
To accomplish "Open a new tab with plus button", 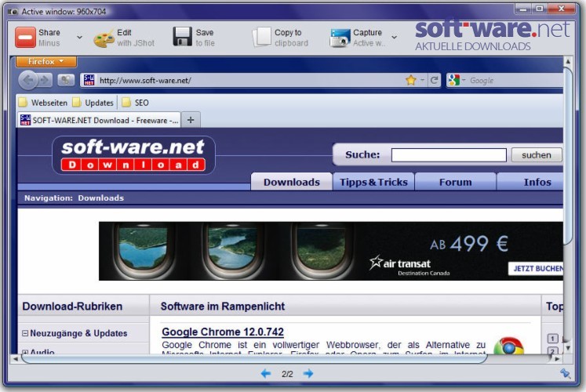I will click(x=191, y=120).
